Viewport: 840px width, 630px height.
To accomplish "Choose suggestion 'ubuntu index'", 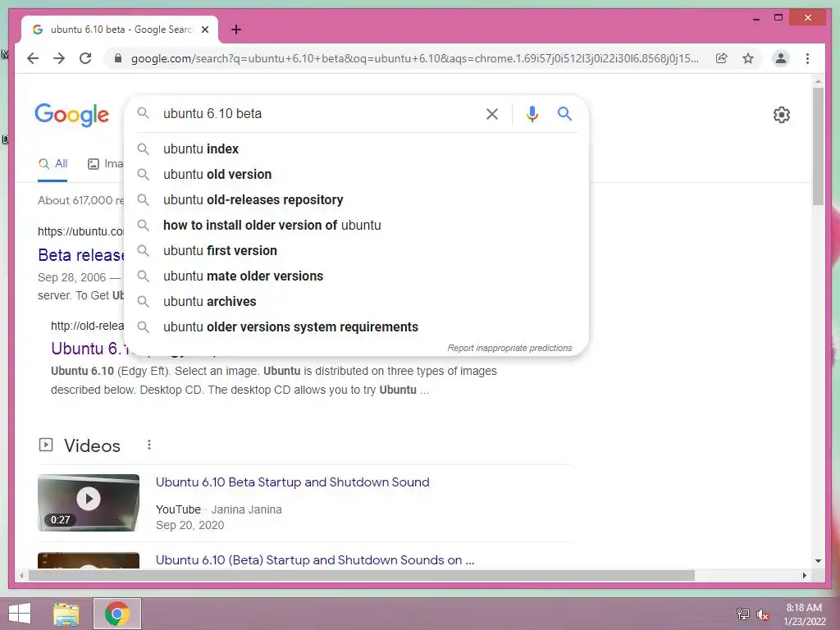I will [356, 149].
